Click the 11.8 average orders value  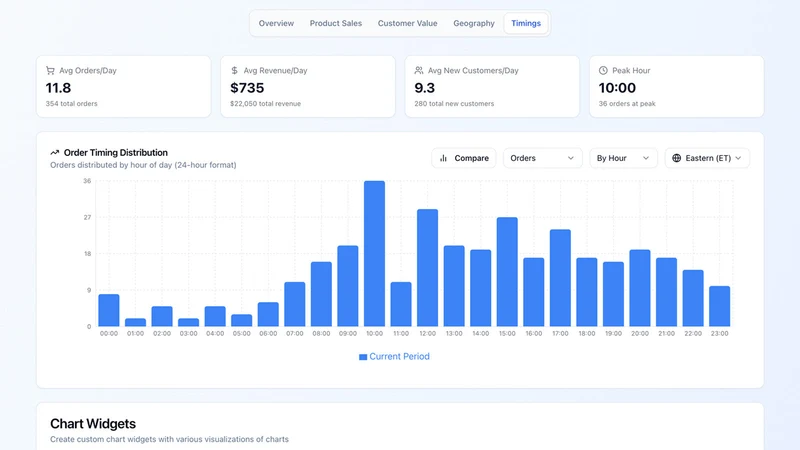58,88
